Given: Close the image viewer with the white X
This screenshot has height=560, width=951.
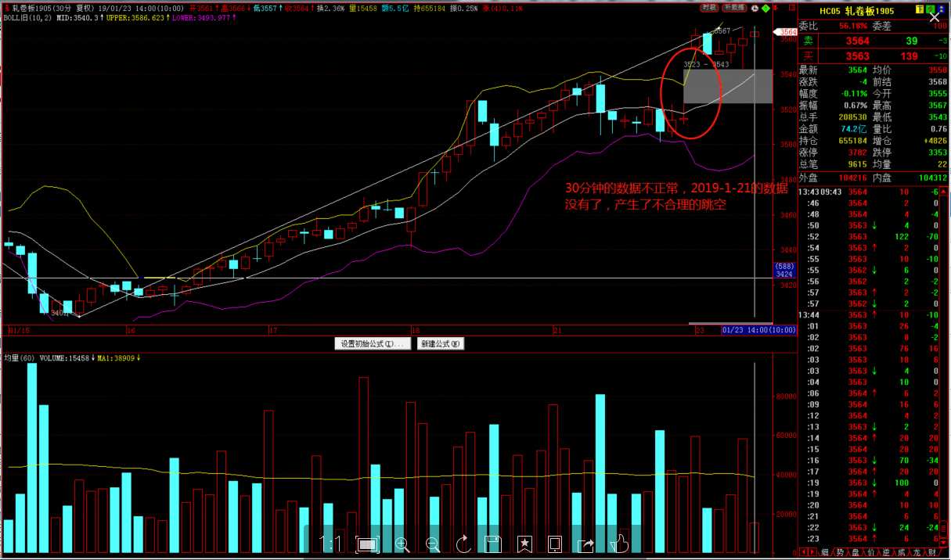Looking at the screenshot, I should (x=933, y=16).
